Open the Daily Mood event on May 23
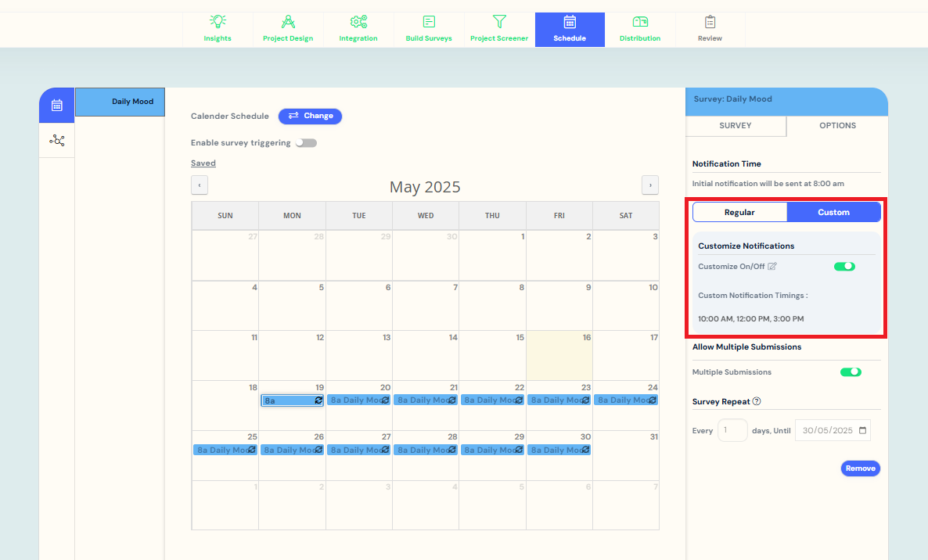928x560 pixels. [559, 400]
